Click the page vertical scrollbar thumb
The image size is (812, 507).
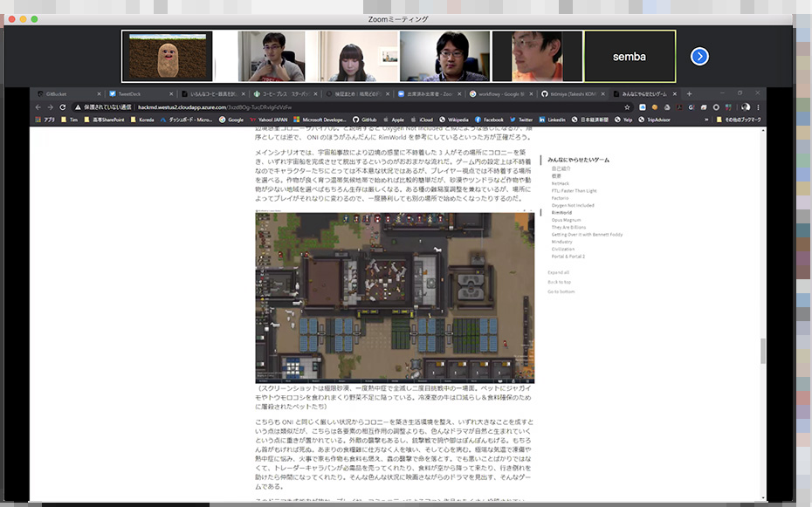point(763,350)
